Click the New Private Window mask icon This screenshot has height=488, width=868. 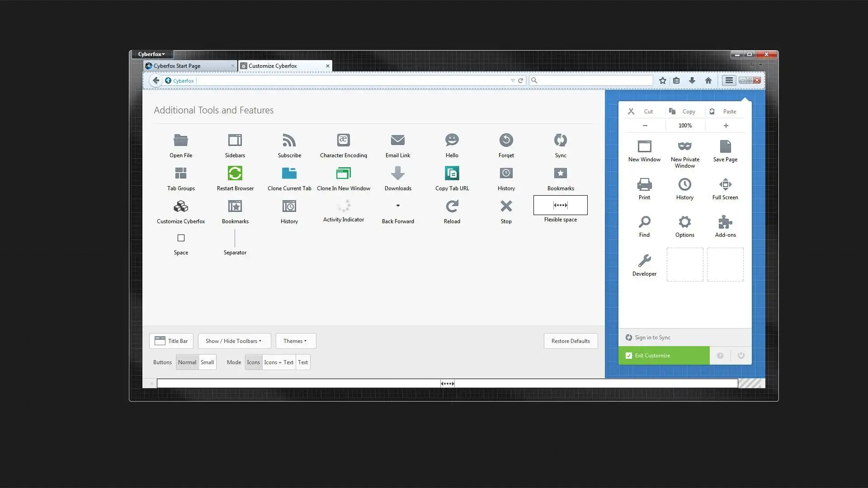(684, 146)
